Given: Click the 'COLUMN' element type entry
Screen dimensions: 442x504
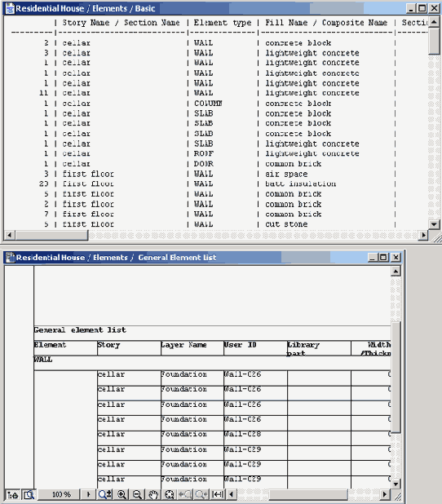Looking at the screenshot, I should point(208,104).
